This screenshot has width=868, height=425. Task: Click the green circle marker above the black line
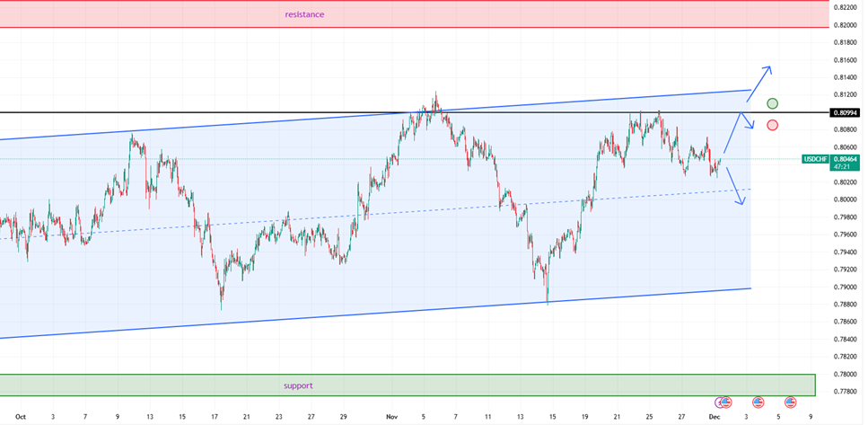coord(772,104)
